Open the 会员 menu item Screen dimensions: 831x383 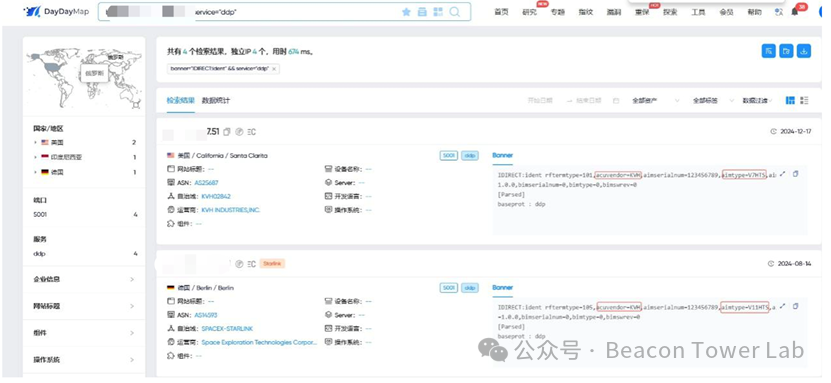click(726, 12)
